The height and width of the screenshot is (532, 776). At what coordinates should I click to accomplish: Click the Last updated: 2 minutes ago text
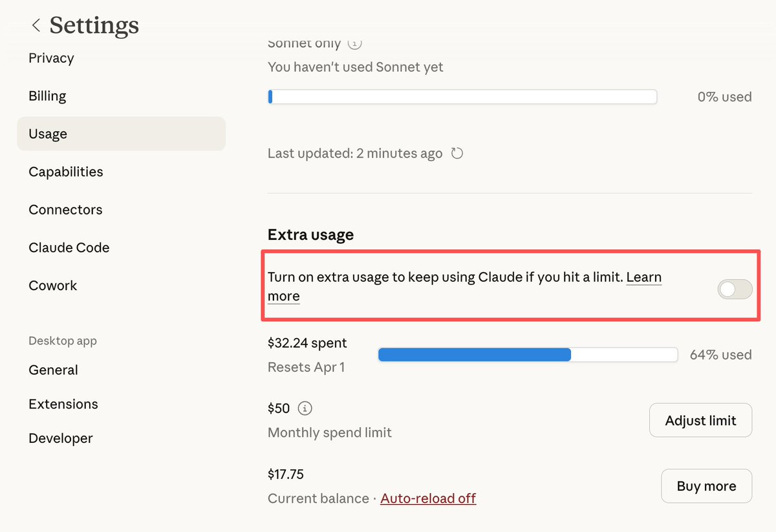pyautogui.click(x=355, y=154)
